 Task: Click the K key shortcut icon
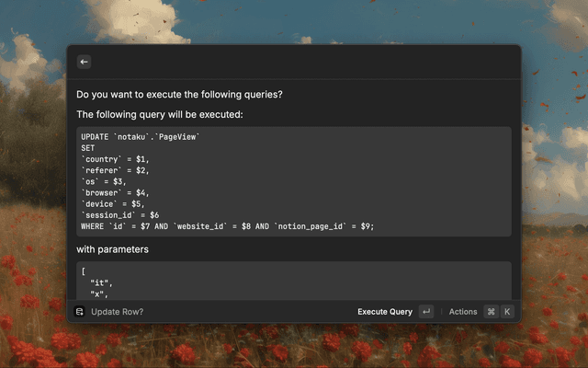coord(507,312)
